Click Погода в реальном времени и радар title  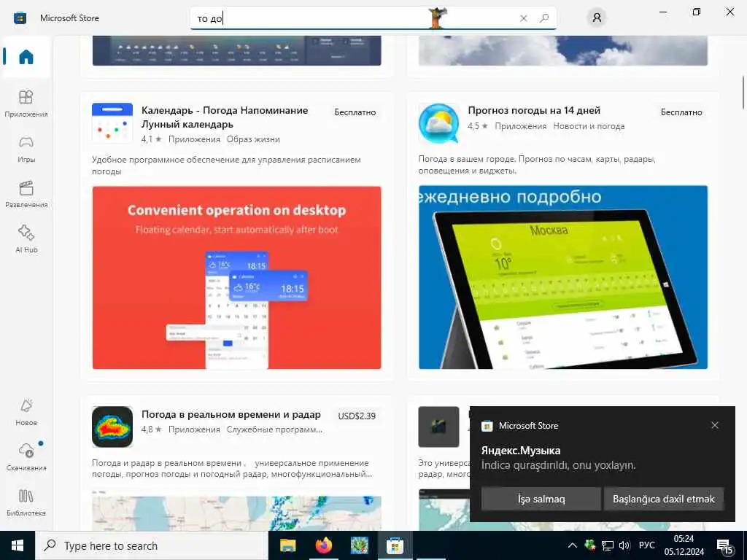pos(231,414)
